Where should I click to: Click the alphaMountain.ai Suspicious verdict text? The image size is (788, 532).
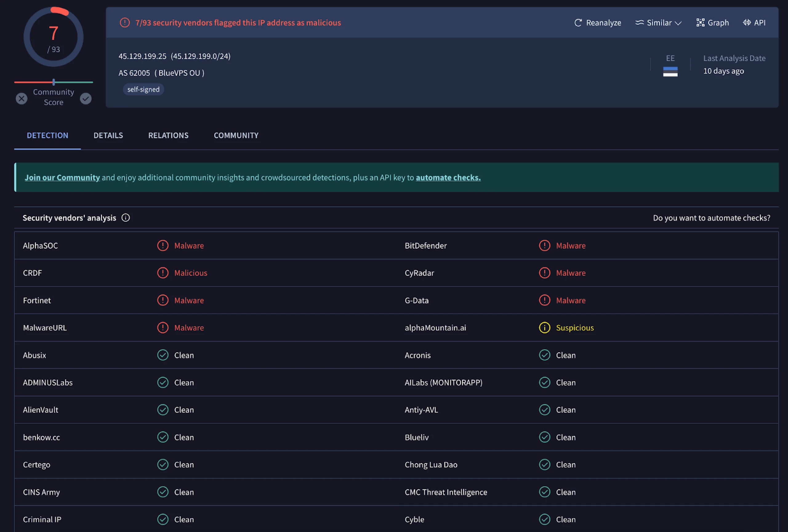pyautogui.click(x=575, y=328)
